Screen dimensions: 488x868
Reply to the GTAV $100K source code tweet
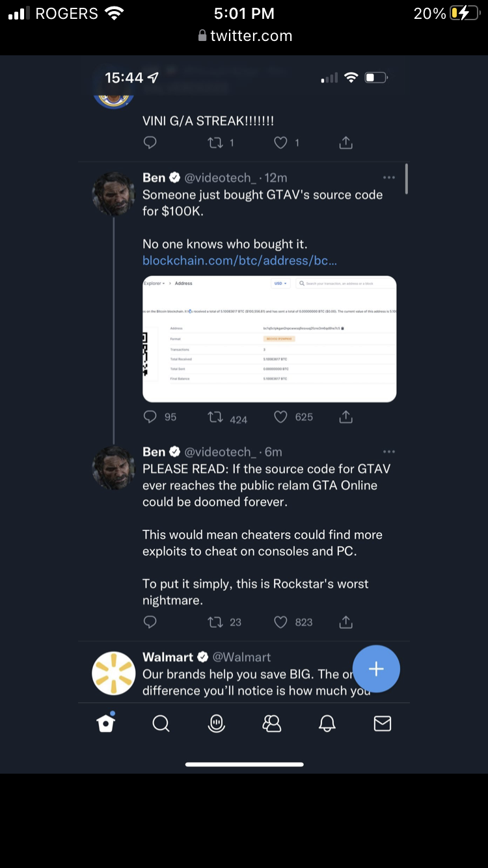(x=150, y=416)
